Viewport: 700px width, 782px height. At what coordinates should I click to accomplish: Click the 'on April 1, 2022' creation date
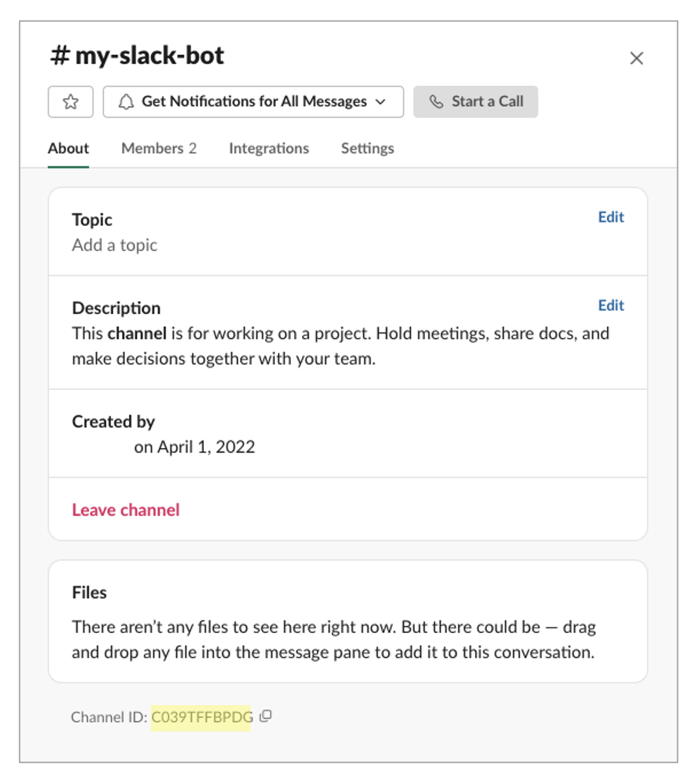[x=195, y=447]
